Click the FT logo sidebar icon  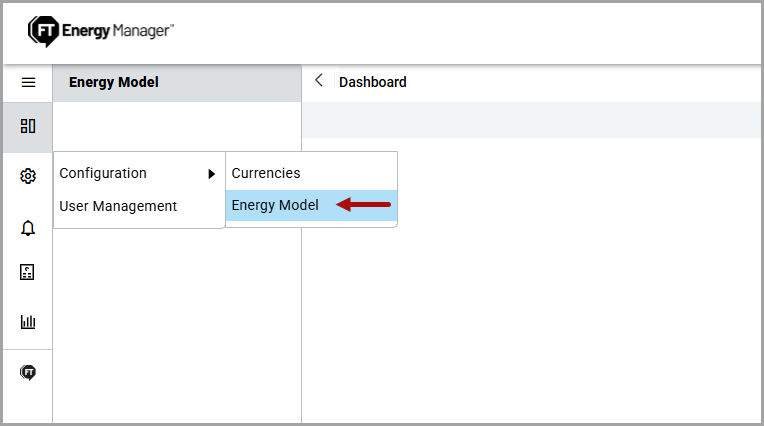click(28, 372)
